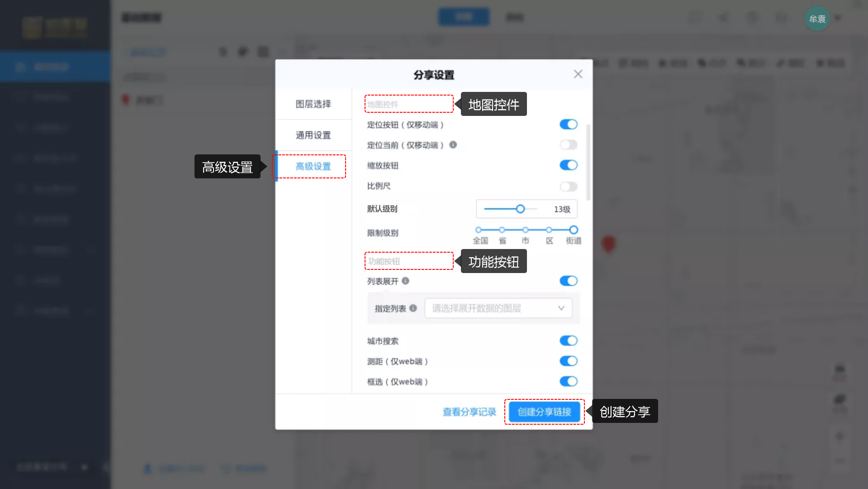Click info icon next to 定位当前
The image size is (868, 489).
click(x=453, y=145)
